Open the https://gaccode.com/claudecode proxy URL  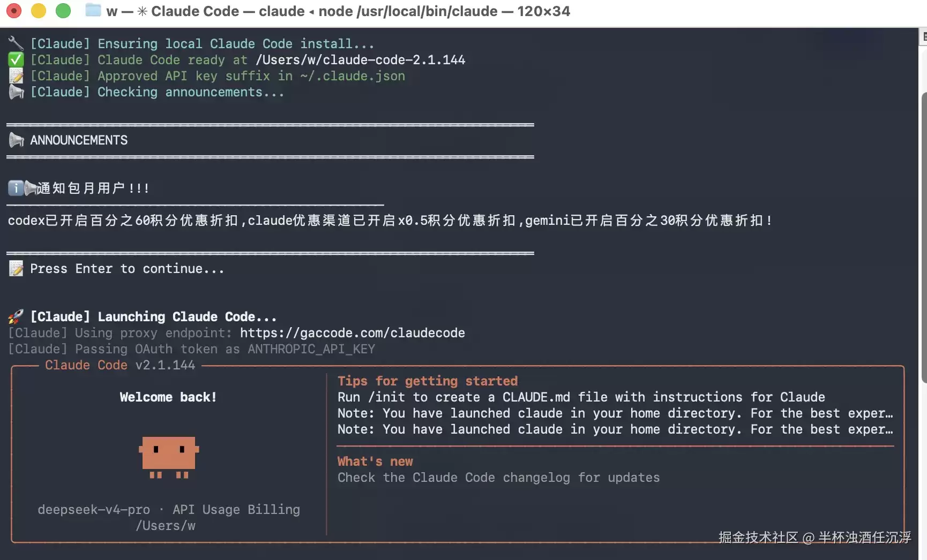point(352,333)
